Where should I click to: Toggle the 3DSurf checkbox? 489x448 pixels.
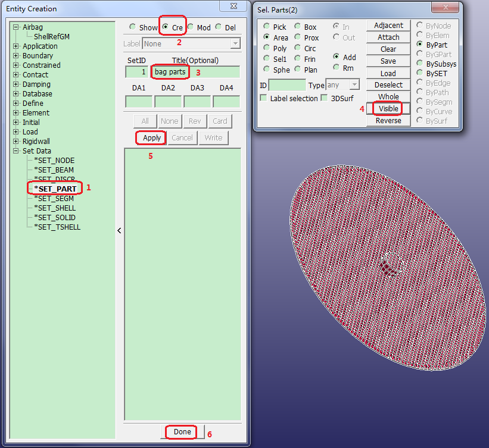(325, 98)
